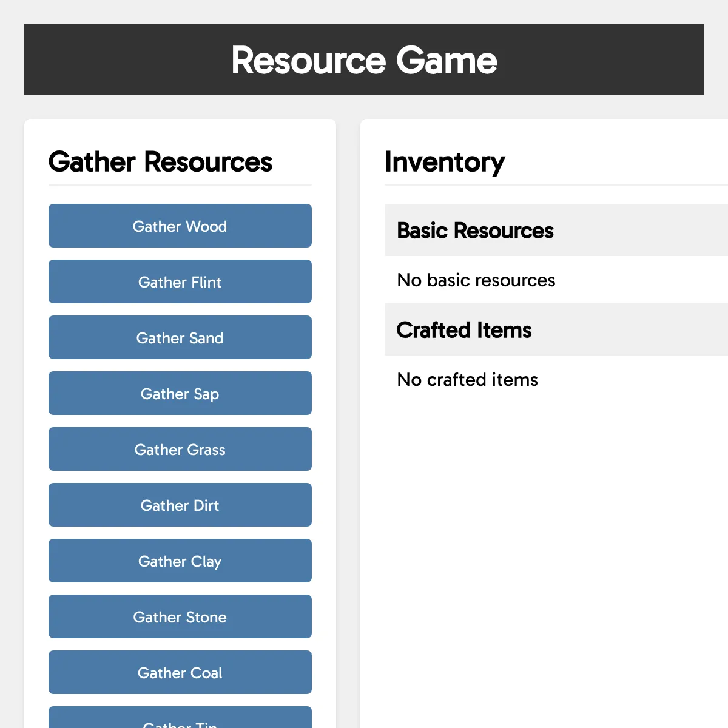This screenshot has width=728, height=728.
Task: Collect sand with Gather Sand
Action: [x=180, y=337]
